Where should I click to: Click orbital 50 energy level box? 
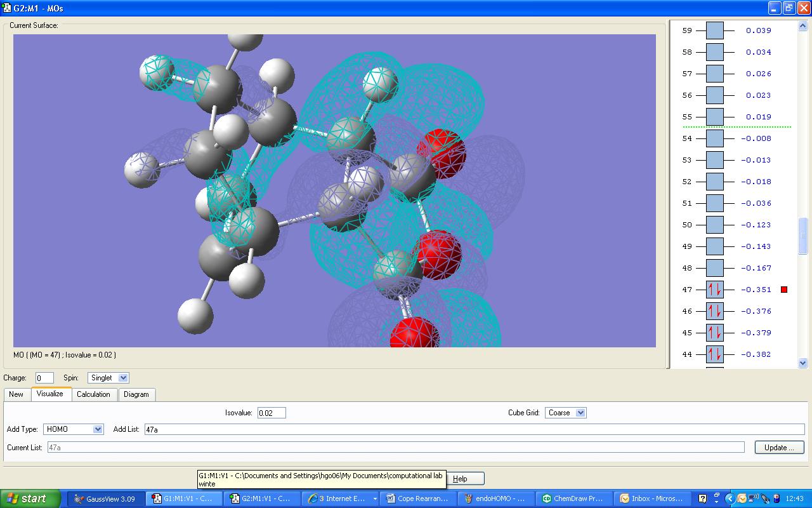[714, 225]
